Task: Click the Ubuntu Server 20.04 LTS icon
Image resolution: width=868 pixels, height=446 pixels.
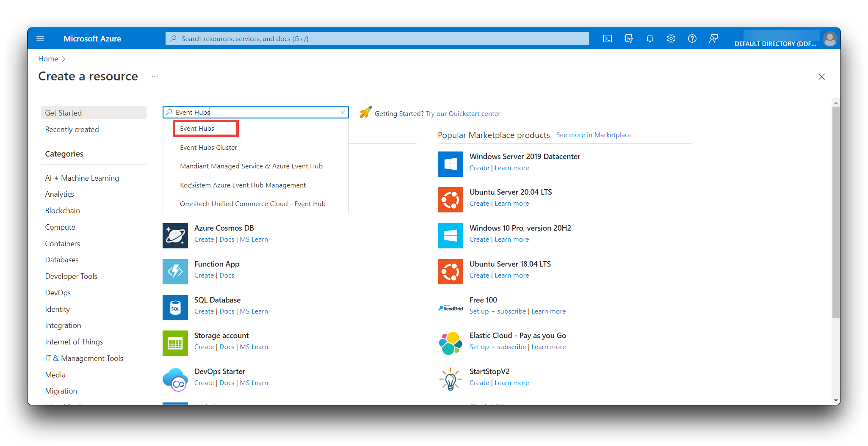Action: (451, 200)
